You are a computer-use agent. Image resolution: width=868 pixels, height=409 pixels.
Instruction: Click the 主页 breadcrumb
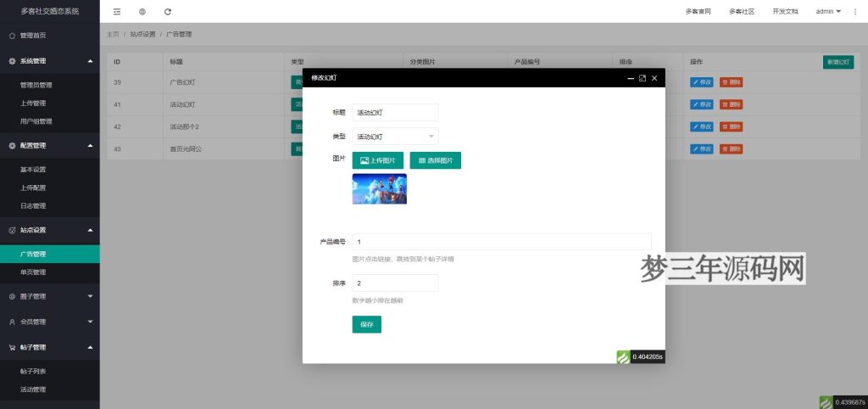[x=113, y=34]
